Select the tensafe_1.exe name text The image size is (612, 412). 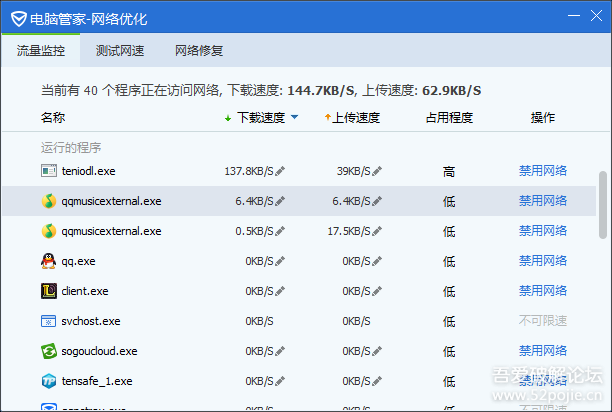[x=97, y=381]
